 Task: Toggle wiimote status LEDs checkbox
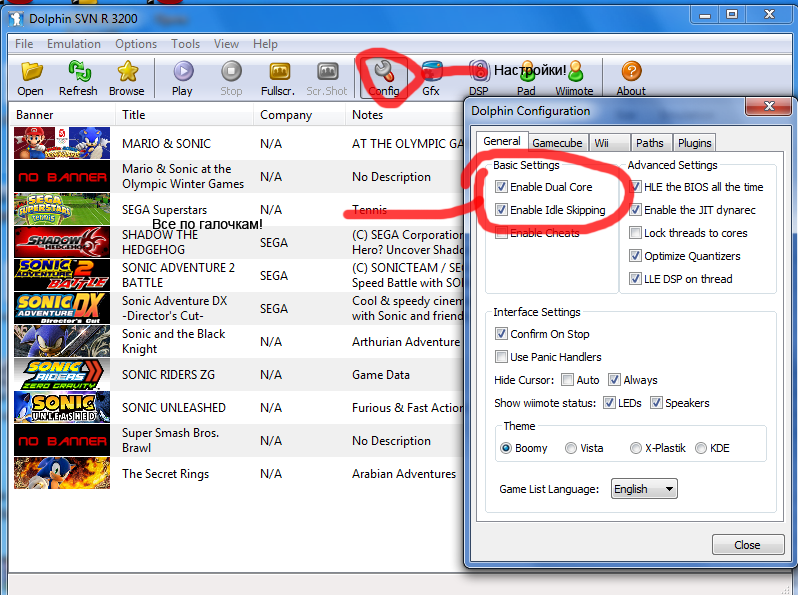point(609,403)
